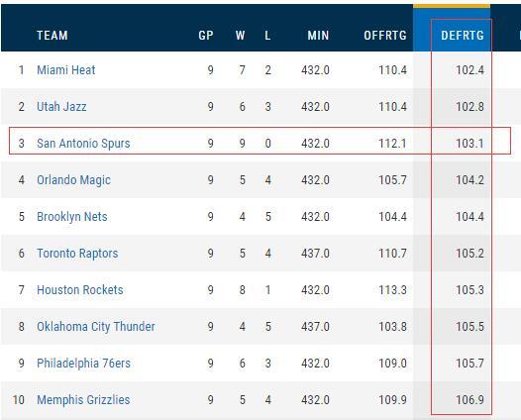
Task: Select Miami Heat defensive rating 102.4 cell
Action: tap(469, 70)
